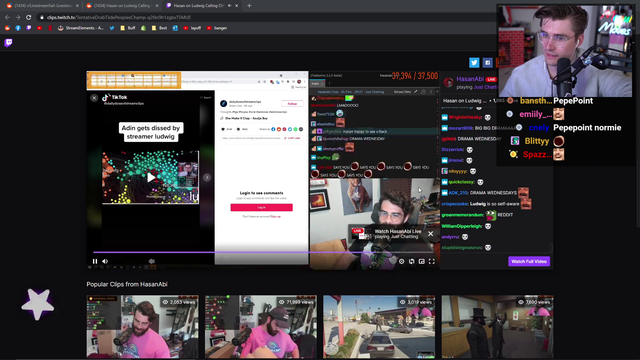The height and width of the screenshot is (360, 640).
Task: Expand the Buff bookmarks folder
Action: pos(128,28)
